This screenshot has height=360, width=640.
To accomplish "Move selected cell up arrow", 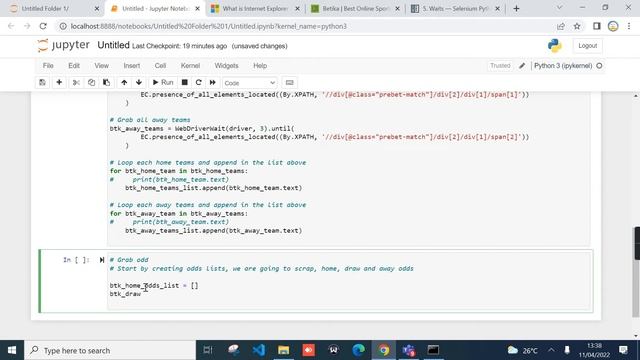I will 124,82.
